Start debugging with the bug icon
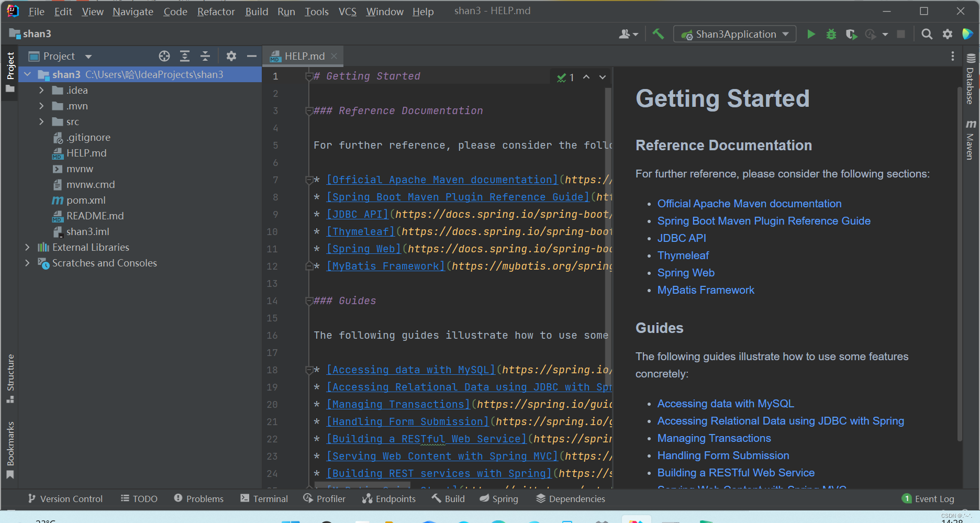 tap(831, 34)
